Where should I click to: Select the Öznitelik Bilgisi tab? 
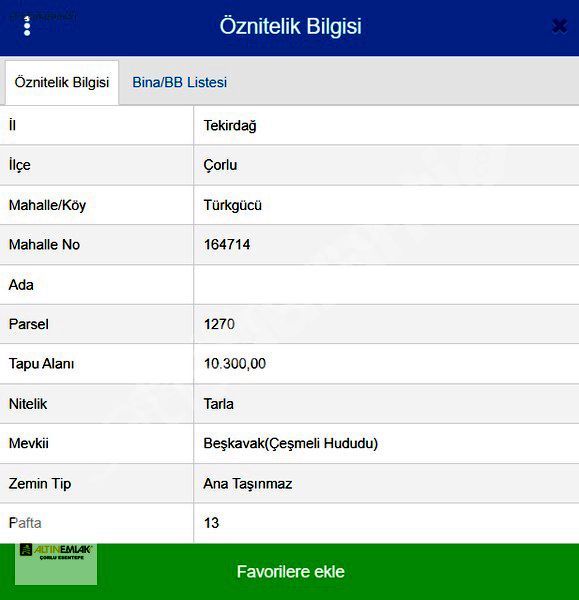62,82
